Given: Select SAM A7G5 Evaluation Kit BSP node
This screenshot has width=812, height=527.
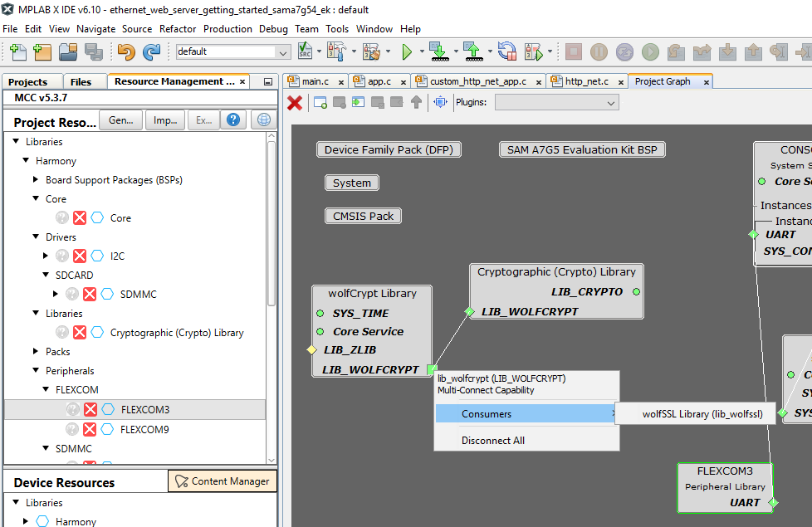Looking at the screenshot, I should click(x=582, y=149).
